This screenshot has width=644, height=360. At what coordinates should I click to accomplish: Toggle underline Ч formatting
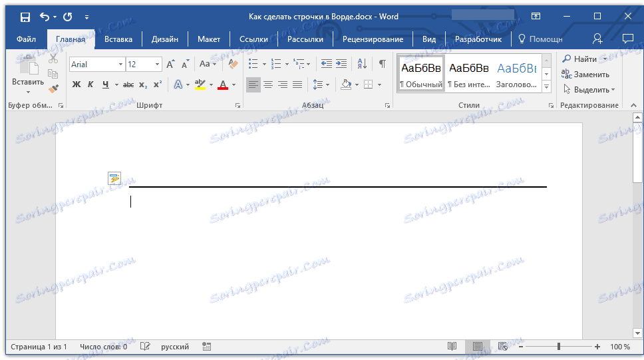click(x=106, y=85)
